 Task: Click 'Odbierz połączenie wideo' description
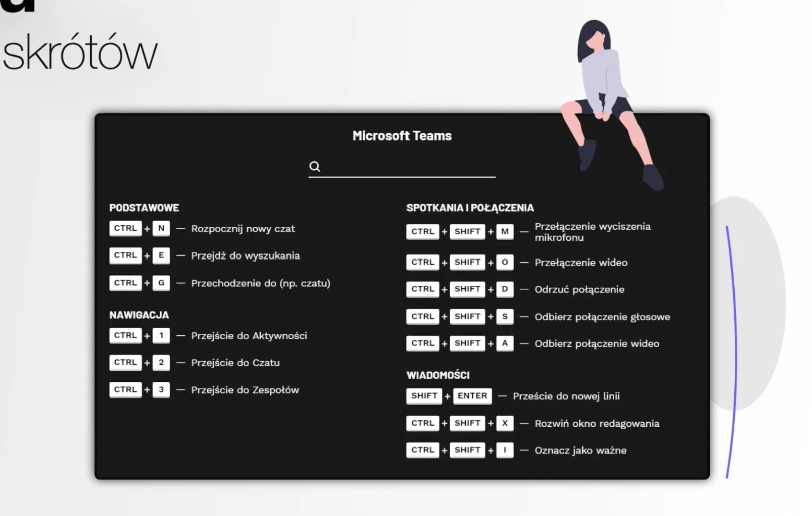pyautogui.click(x=597, y=343)
